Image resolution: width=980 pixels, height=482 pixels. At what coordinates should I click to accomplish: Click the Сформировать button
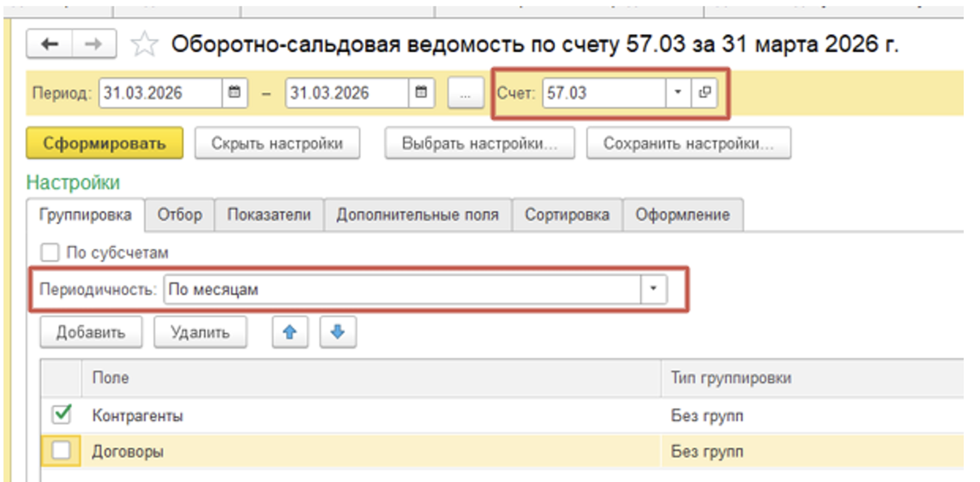pyautogui.click(x=104, y=143)
